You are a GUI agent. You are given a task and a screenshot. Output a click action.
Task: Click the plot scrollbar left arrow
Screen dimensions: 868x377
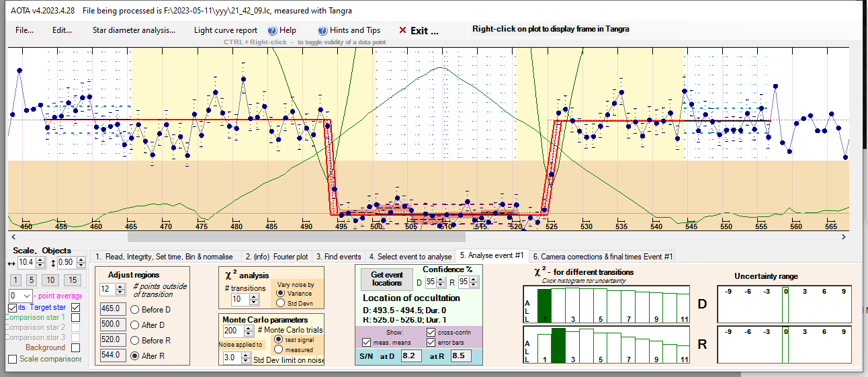tap(12, 237)
